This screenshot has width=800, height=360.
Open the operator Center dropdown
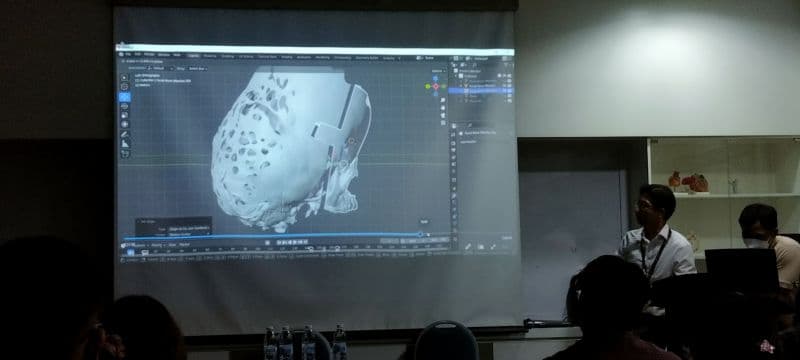point(190,234)
